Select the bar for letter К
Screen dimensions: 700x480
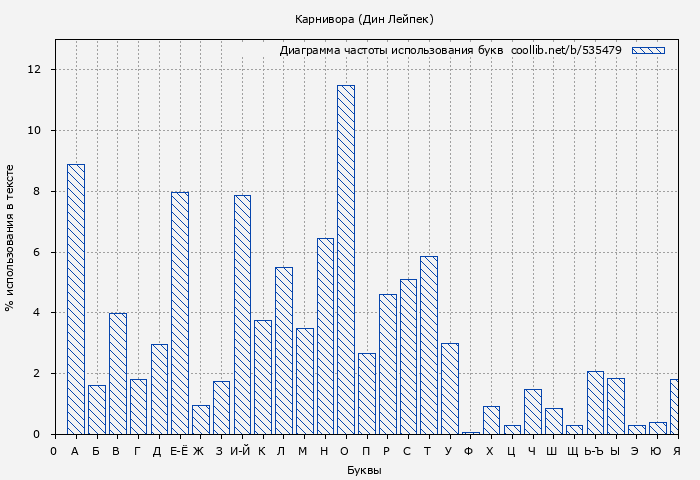tap(263, 377)
